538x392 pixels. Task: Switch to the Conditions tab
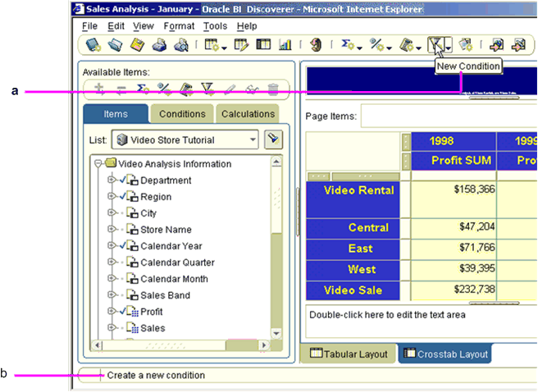(x=182, y=114)
